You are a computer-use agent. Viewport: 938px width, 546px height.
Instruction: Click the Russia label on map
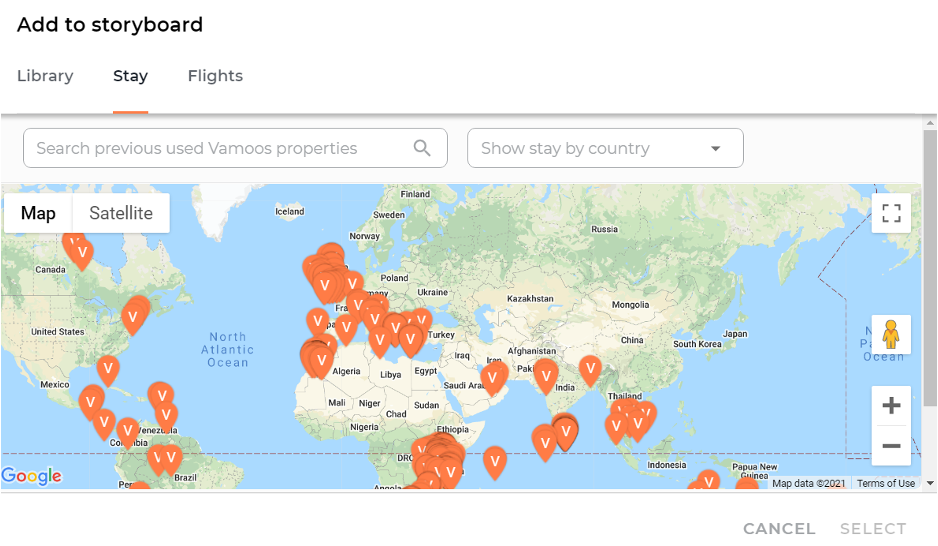click(604, 229)
